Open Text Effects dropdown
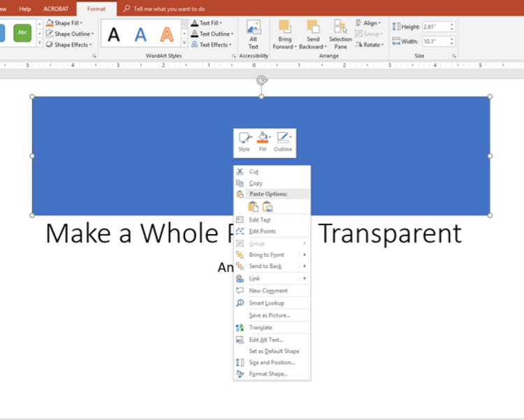This screenshot has height=420, width=524. (212, 45)
